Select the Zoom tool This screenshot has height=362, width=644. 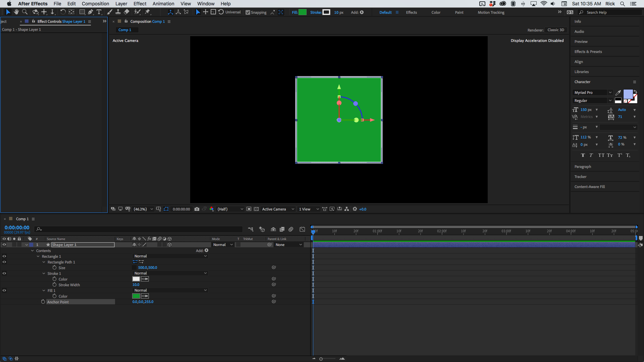click(24, 12)
